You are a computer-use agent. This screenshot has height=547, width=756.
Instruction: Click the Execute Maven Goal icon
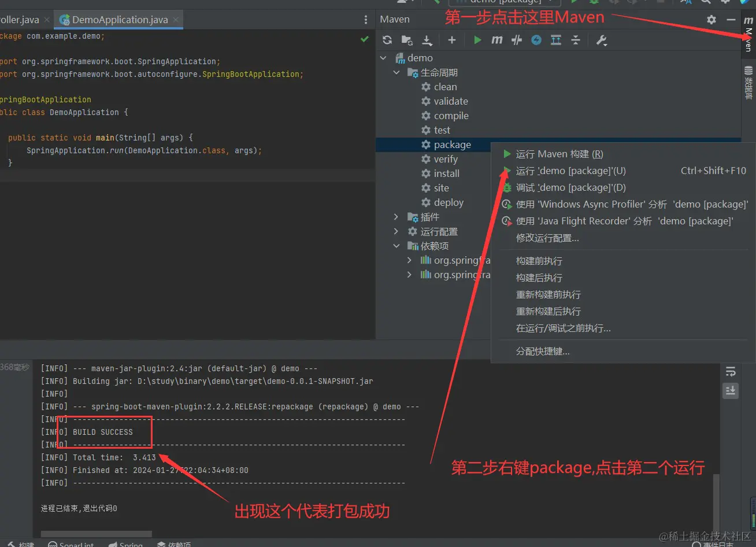[497, 40]
